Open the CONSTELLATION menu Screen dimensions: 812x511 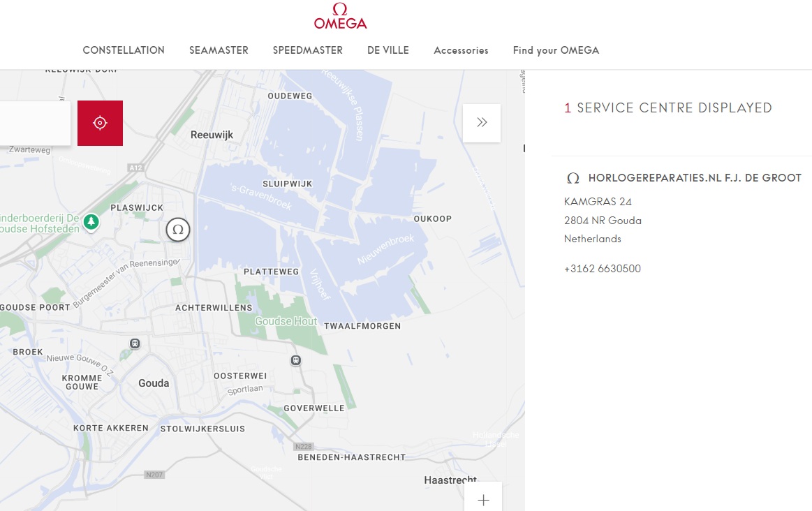[124, 50]
